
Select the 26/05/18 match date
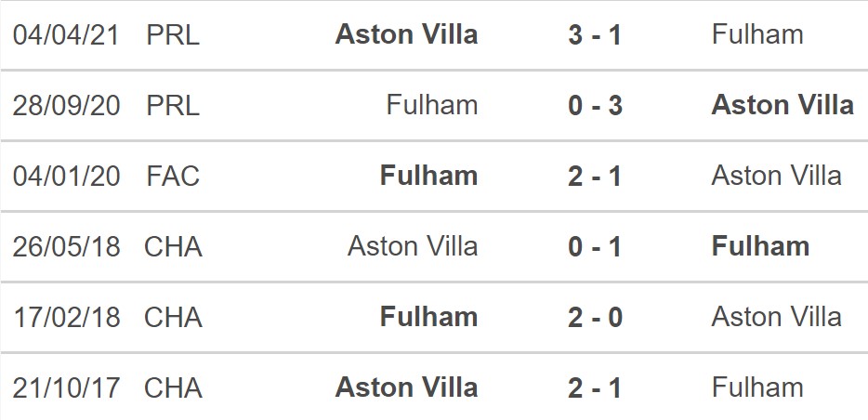[x=66, y=246]
